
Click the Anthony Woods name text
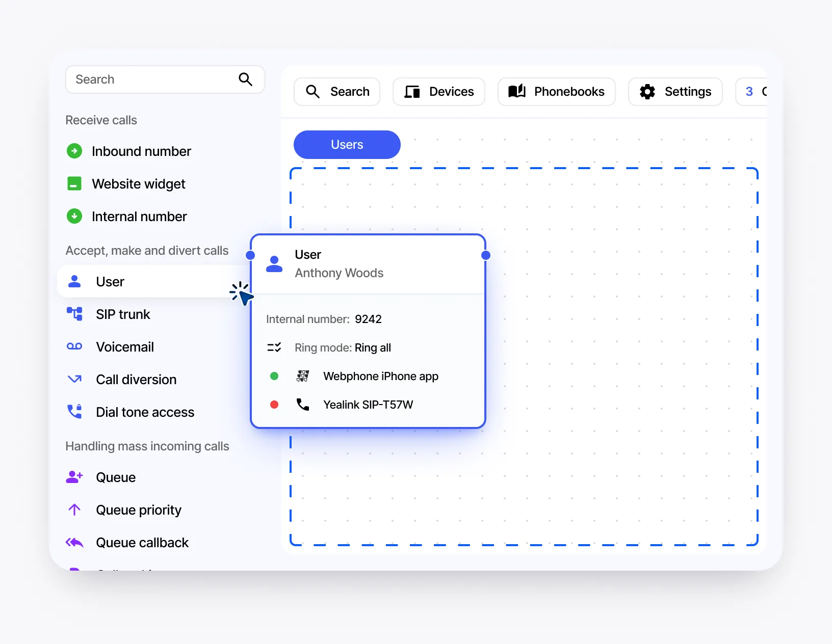[x=339, y=273]
